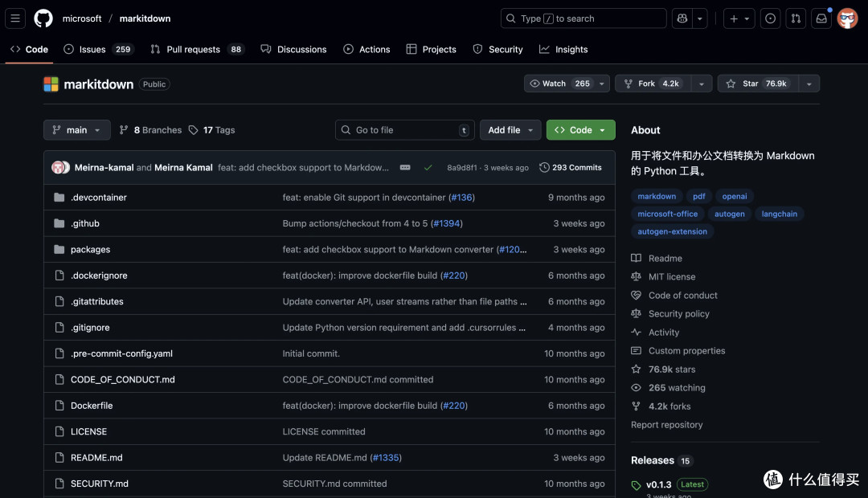Open the .github folder
Viewport: 868px width, 498px height.
[x=85, y=223]
